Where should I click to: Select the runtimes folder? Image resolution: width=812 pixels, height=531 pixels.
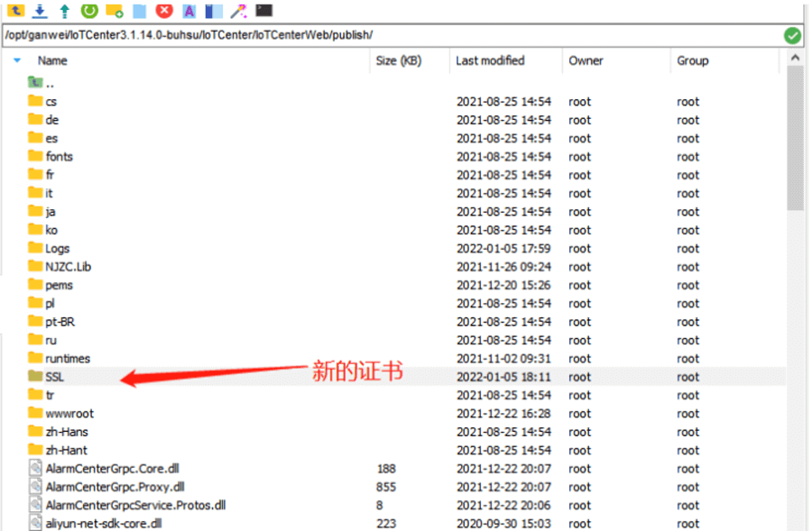tap(68, 359)
